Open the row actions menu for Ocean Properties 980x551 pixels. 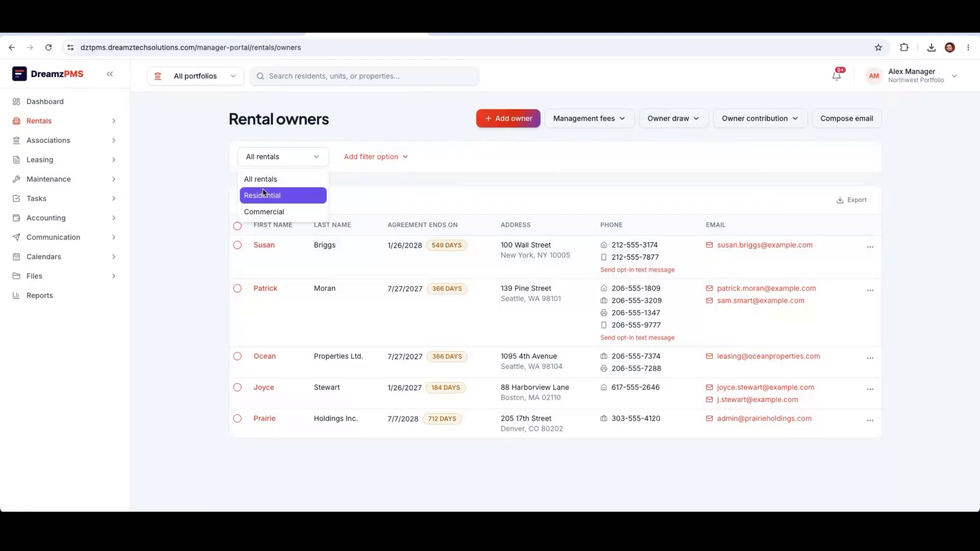coord(870,358)
